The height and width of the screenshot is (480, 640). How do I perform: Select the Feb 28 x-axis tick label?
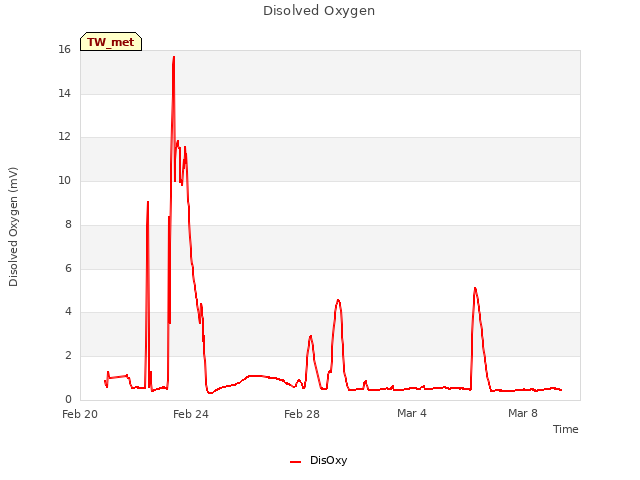pyautogui.click(x=302, y=414)
